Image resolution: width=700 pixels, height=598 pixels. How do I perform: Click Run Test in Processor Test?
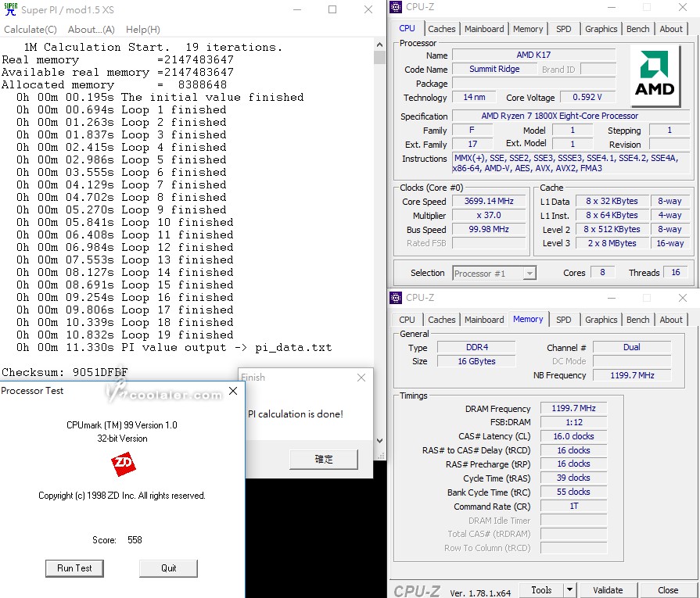(x=74, y=568)
